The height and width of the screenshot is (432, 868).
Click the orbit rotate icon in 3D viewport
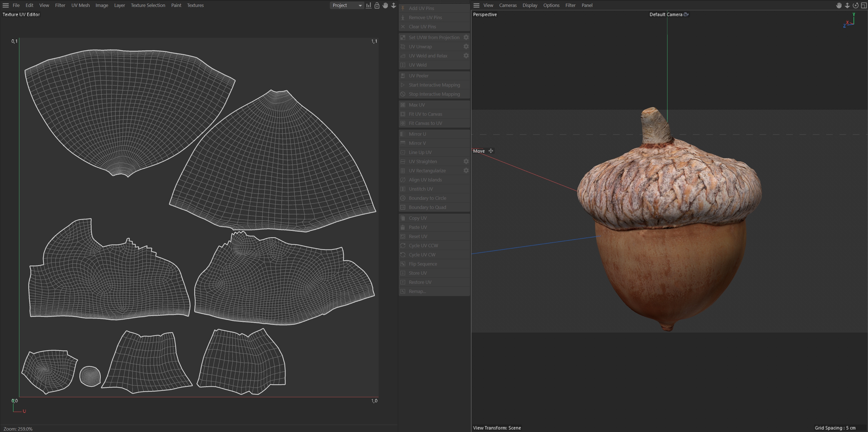855,5
